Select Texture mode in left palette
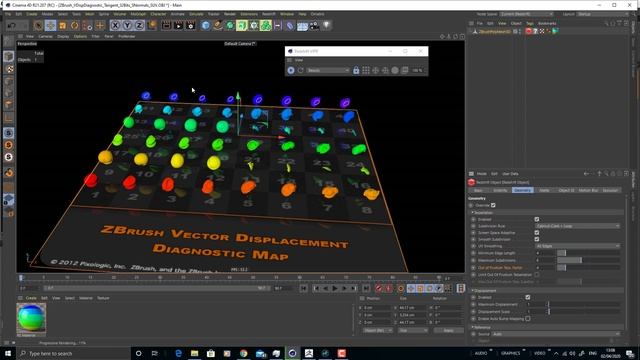This screenshot has width=640, height=360. (x=9, y=69)
